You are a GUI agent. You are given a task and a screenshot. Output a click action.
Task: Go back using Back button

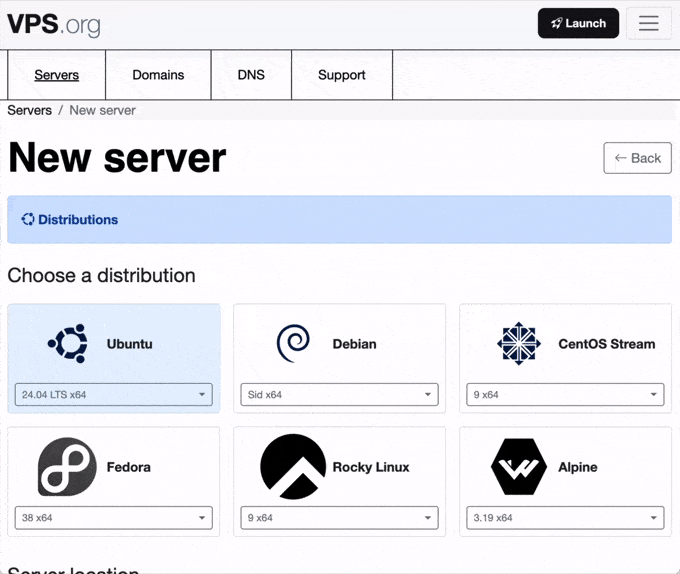pos(637,158)
